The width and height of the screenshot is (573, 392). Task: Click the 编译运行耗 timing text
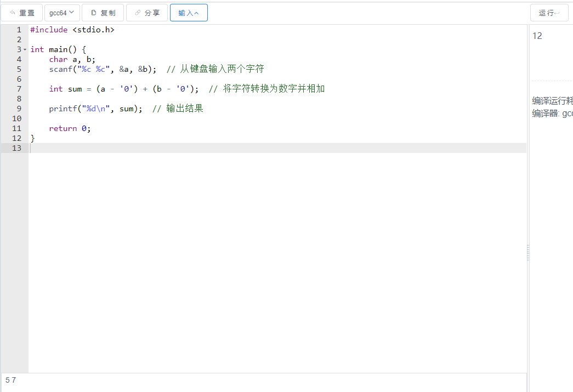point(552,100)
